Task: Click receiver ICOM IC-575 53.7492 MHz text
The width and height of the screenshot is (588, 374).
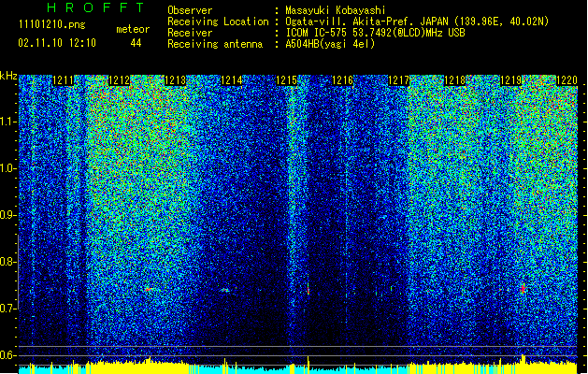Action: (376, 33)
